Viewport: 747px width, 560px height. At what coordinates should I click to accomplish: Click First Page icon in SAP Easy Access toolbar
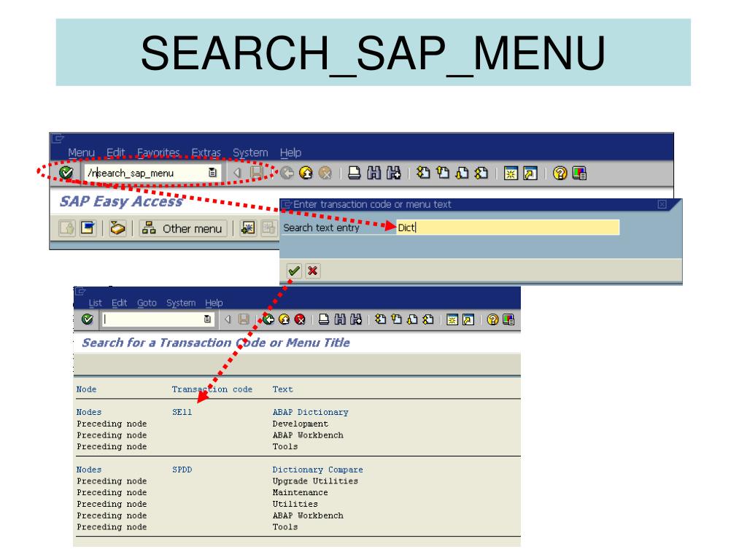coord(423,173)
